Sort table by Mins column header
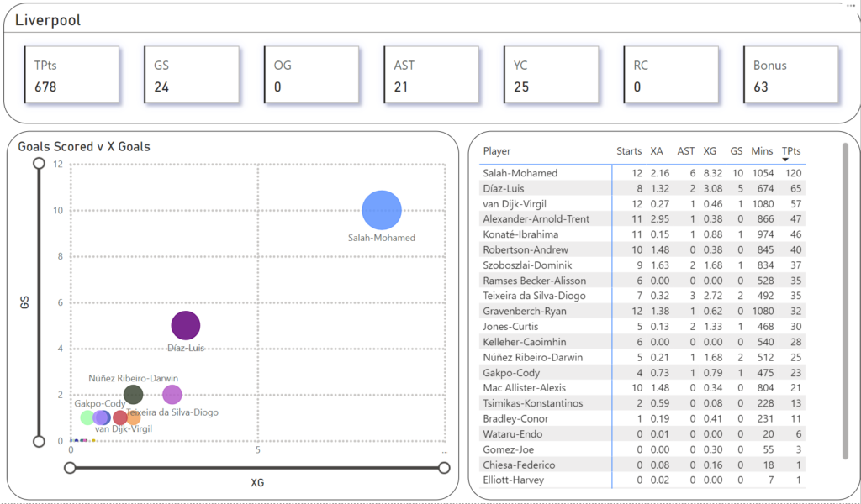This screenshot has height=504, width=861. [762, 152]
